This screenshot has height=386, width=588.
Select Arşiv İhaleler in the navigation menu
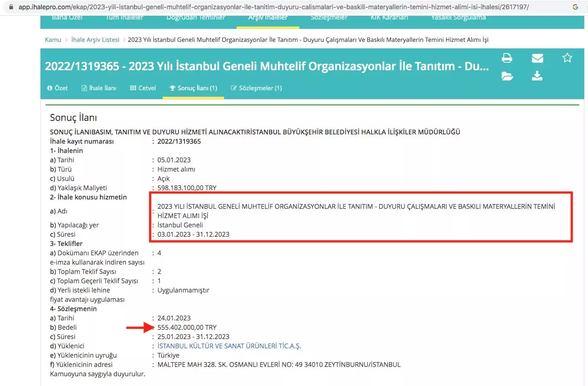tap(268, 16)
